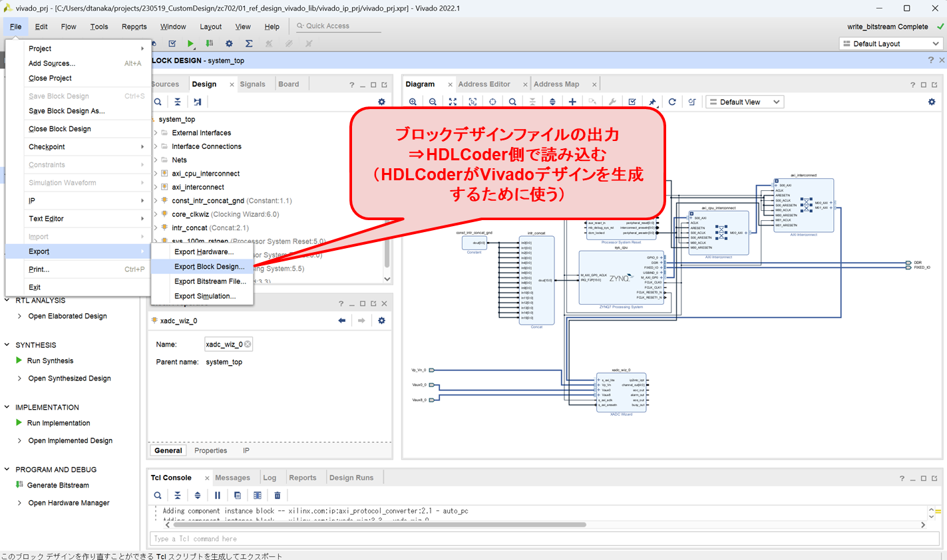Click Run Implementation
This screenshot has height=560, width=947.
click(x=59, y=423)
